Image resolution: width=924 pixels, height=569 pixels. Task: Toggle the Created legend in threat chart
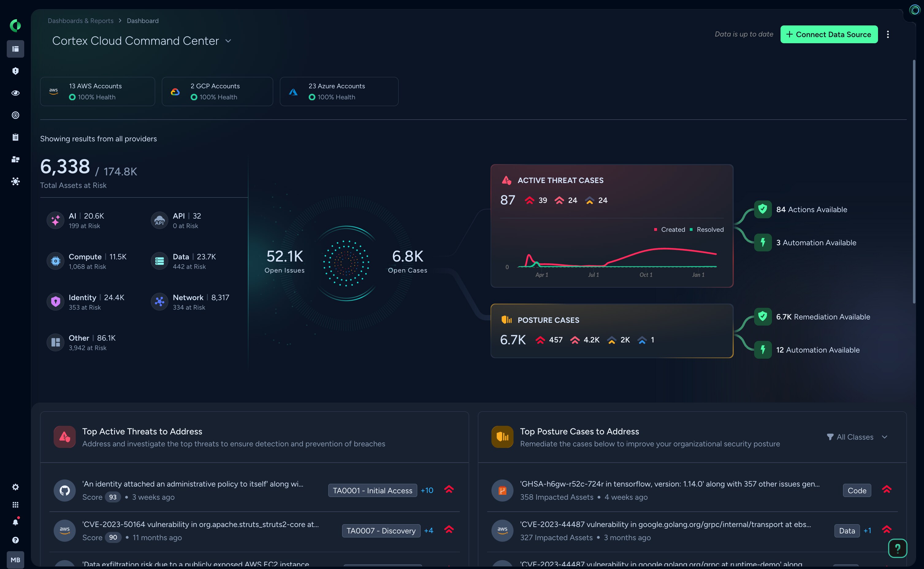(669, 229)
